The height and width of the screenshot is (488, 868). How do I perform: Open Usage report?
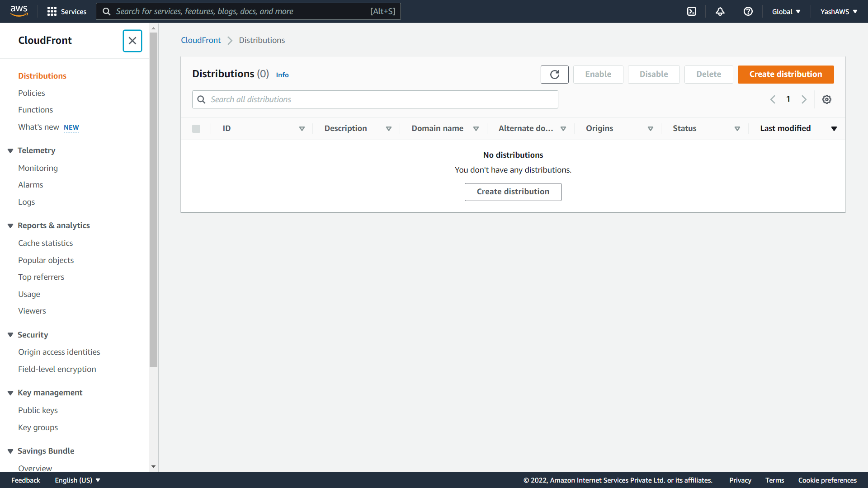click(x=29, y=294)
